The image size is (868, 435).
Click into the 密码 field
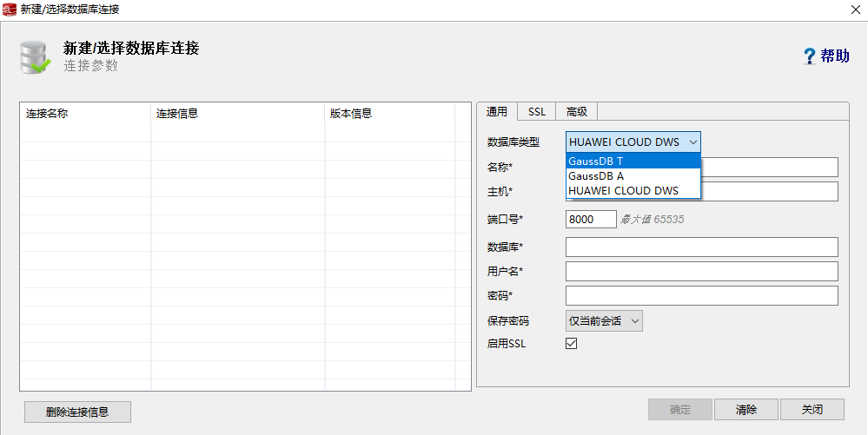[x=701, y=296]
